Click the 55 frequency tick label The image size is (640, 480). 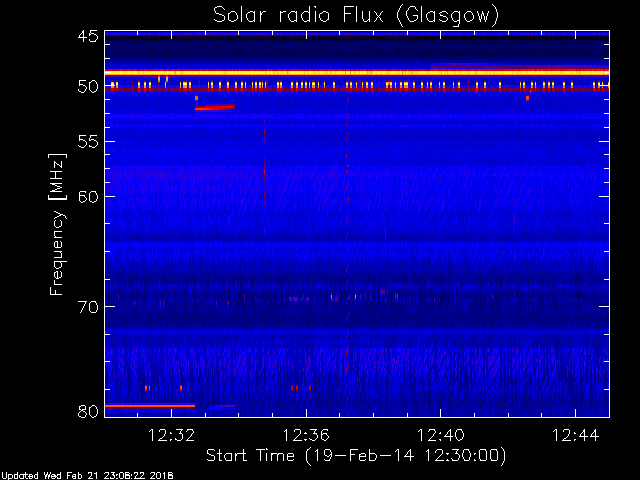[x=88, y=142]
